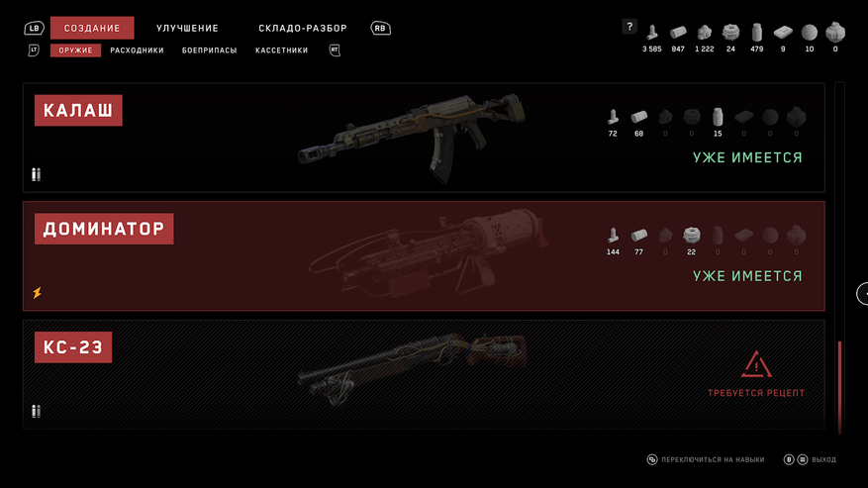868x488 pixels.
Task: Click the RB bumper icon
Action: pyautogui.click(x=380, y=28)
